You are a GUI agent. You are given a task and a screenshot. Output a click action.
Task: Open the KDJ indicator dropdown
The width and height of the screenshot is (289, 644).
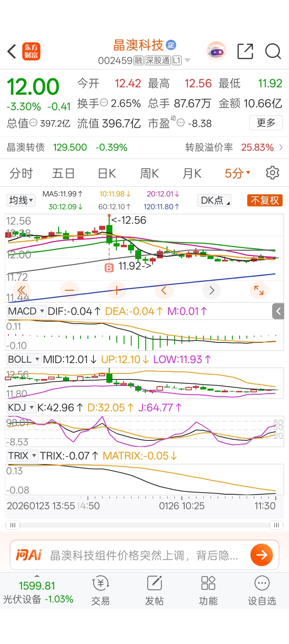pyautogui.click(x=21, y=408)
